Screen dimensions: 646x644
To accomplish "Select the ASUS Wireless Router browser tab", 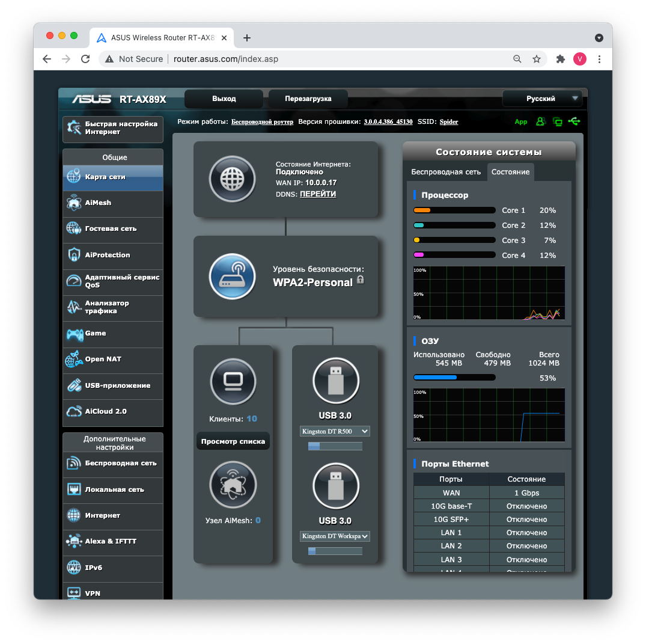I will coord(162,38).
